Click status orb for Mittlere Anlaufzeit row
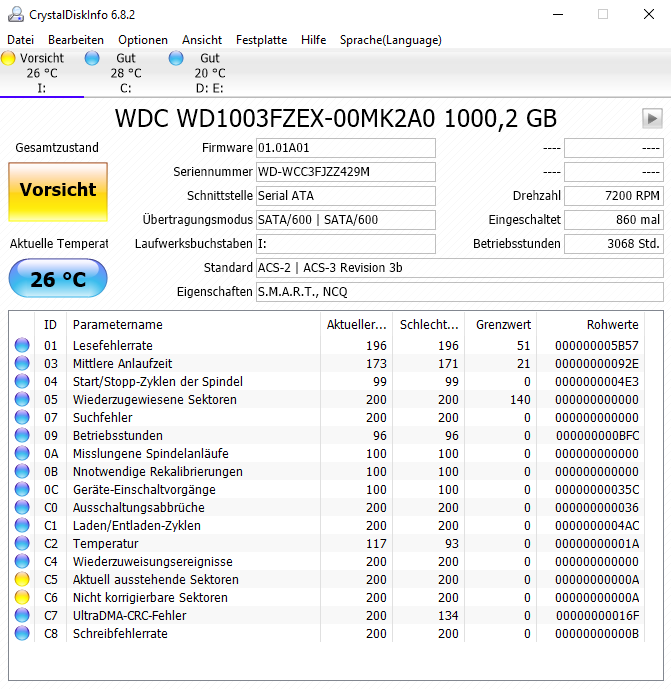The height and width of the screenshot is (689, 671). [22, 363]
